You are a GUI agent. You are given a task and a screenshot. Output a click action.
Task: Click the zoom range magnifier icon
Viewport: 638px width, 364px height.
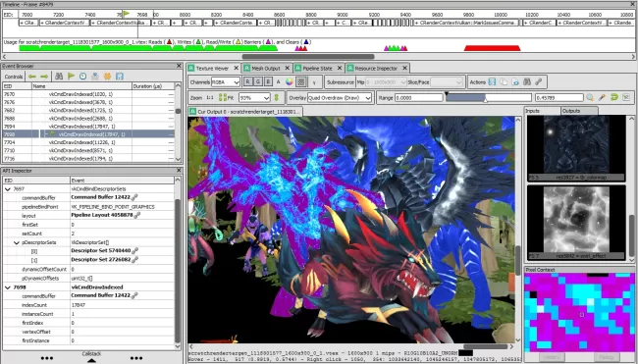point(590,97)
